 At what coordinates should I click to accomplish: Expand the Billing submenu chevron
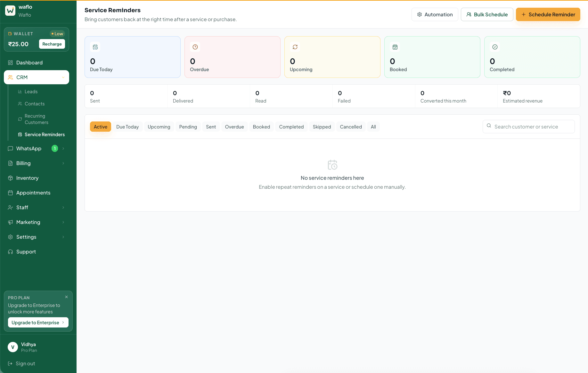[x=63, y=163]
